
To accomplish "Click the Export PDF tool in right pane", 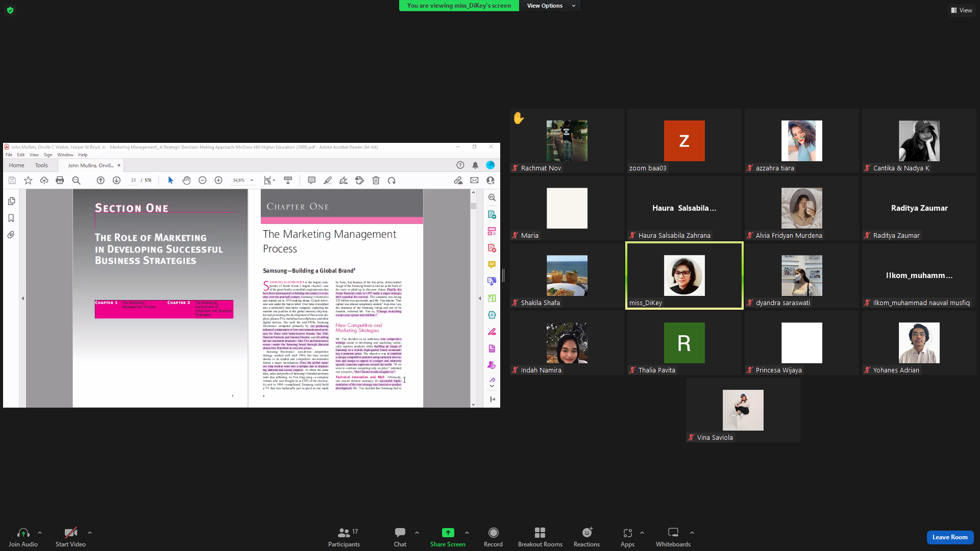I will (x=492, y=214).
